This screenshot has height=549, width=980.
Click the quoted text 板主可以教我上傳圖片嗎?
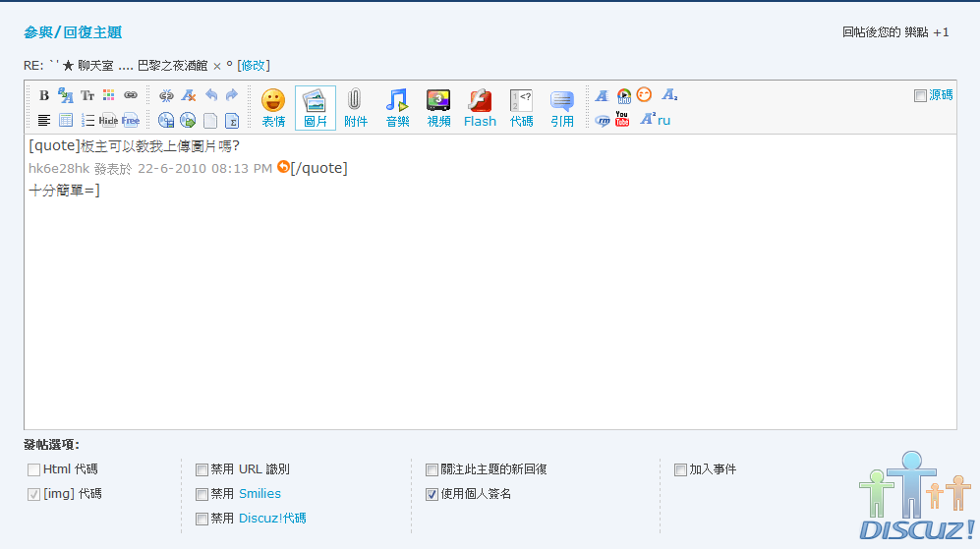coord(160,146)
